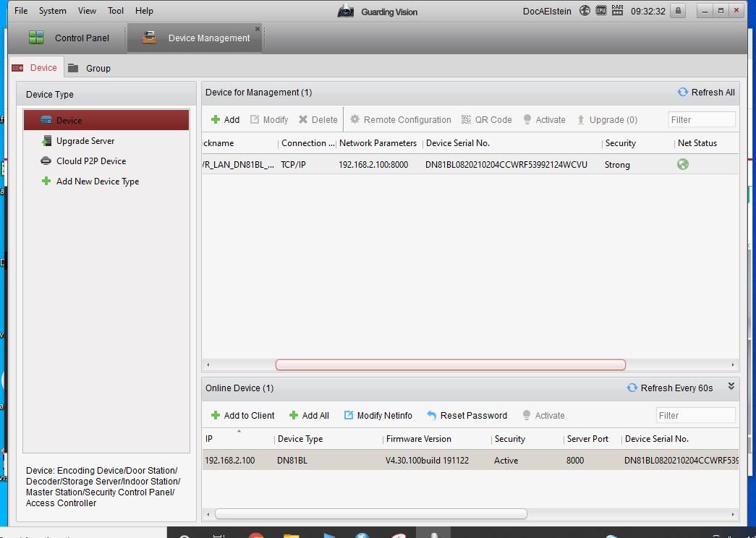Click the lock client button
Image resolution: width=756 pixels, height=538 pixels.
(x=678, y=11)
